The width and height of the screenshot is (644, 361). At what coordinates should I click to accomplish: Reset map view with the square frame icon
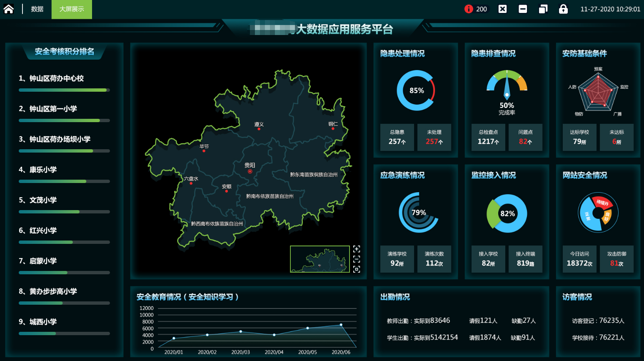tap(357, 269)
